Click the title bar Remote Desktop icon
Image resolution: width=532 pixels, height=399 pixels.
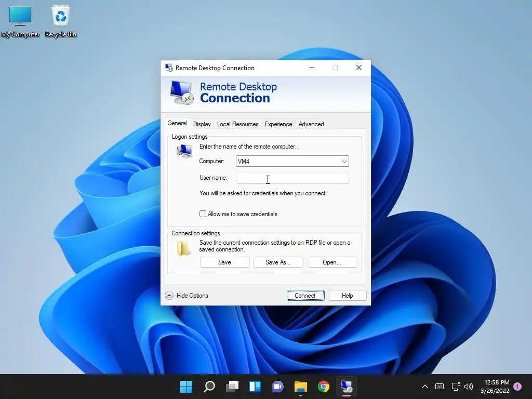point(169,68)
